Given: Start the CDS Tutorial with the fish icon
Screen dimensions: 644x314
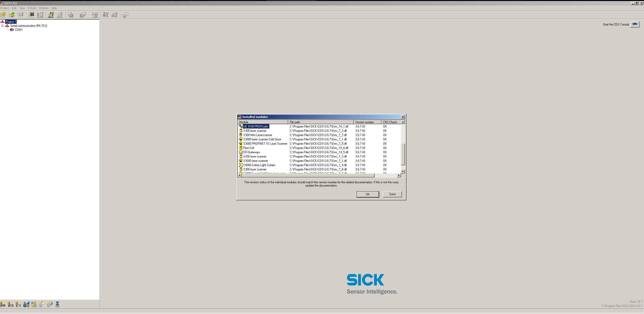Looking at the screenshot, I should pos(635,24).
